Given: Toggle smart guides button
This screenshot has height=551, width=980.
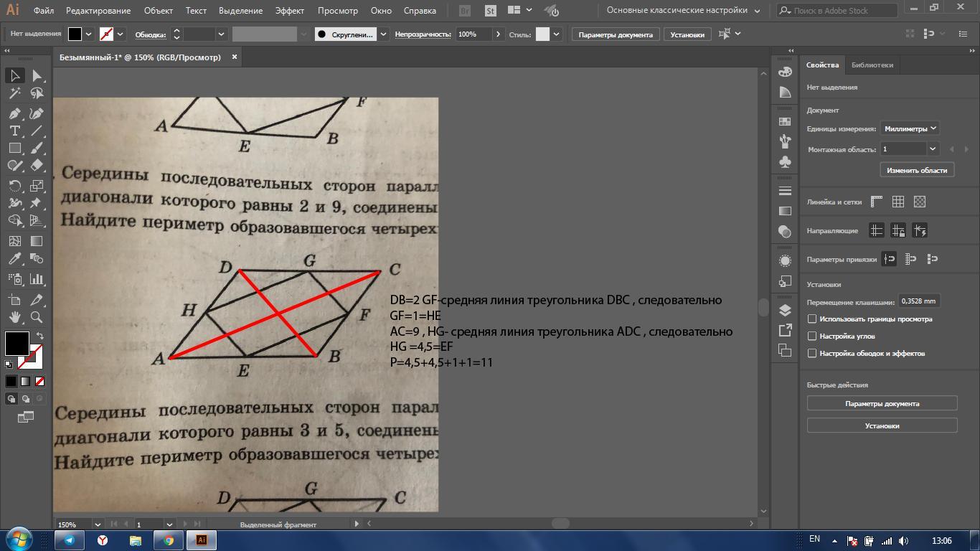Looking at the screenshot, I should click(x=920, y=230).
